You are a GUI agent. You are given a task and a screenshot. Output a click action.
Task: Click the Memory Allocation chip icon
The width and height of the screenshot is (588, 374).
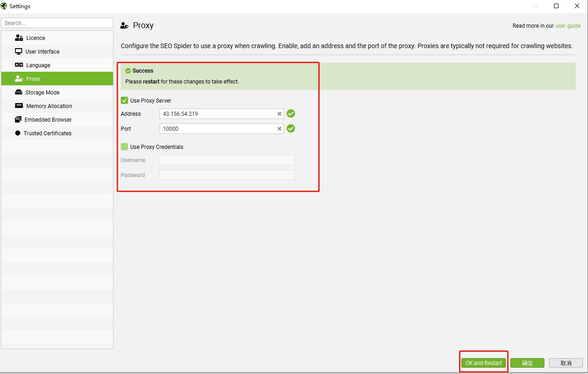coord(19,106)
